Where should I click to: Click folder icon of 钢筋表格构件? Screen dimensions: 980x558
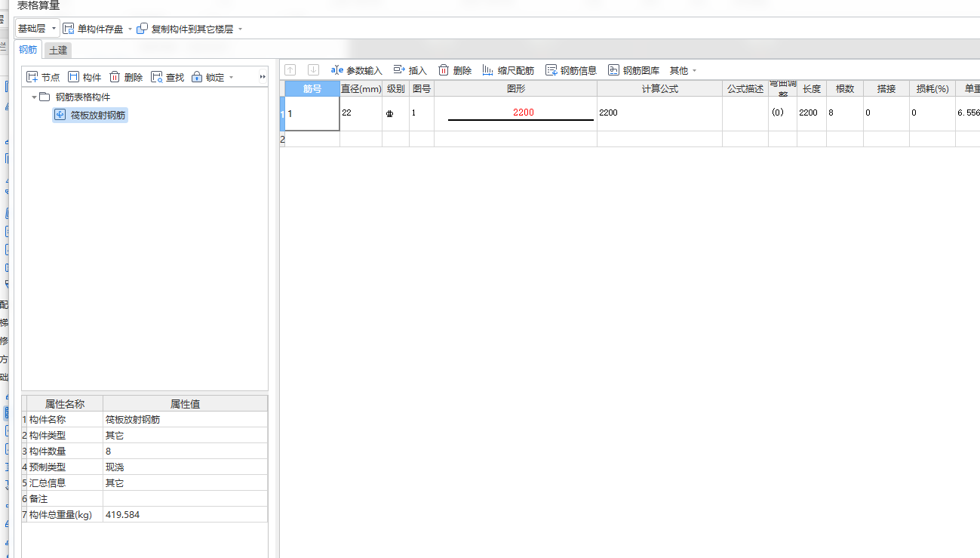[x=45, y=97]
